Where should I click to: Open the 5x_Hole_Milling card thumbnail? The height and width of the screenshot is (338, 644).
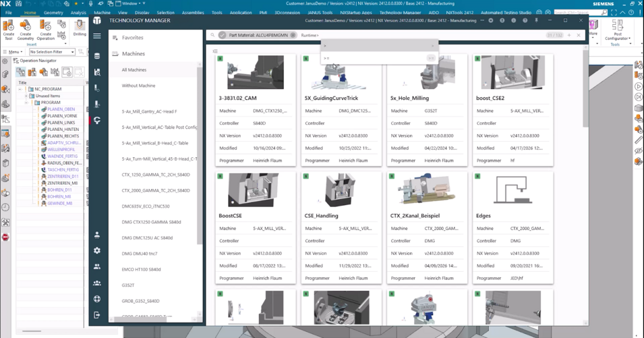tap(427, 73)
